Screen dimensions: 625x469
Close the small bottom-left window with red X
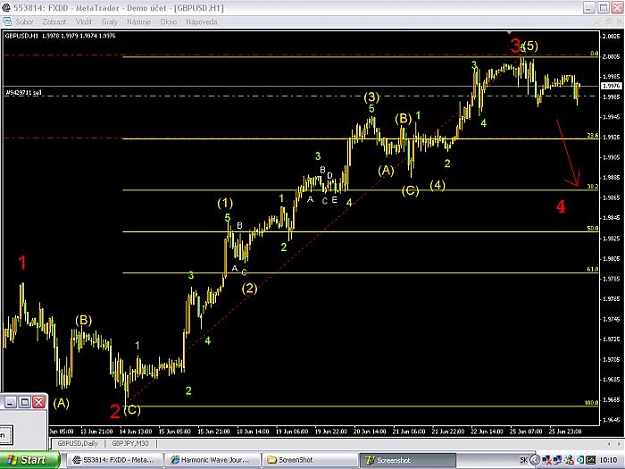(39, 402)
